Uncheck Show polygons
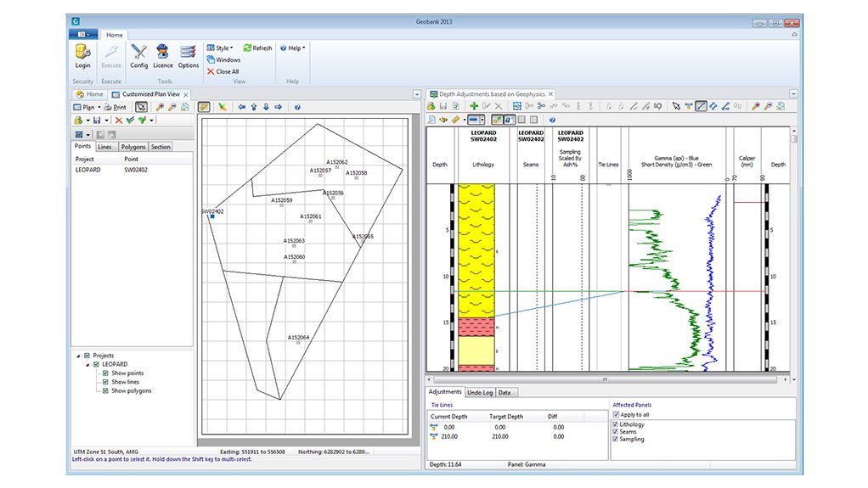 point(105,391)
